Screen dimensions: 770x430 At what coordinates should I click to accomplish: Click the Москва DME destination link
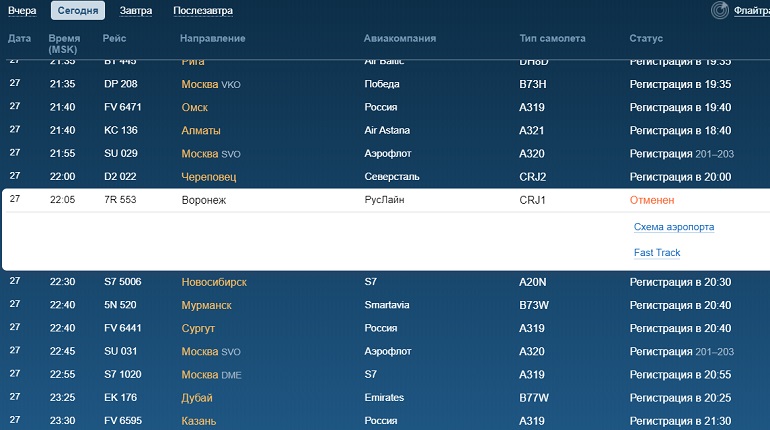pos(211,375)
